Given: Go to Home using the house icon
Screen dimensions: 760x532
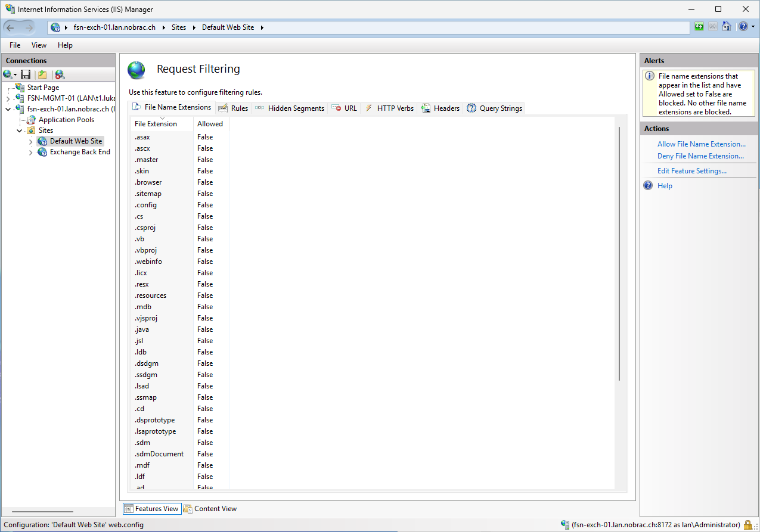Looking at the screenshot, I should 727,27.
